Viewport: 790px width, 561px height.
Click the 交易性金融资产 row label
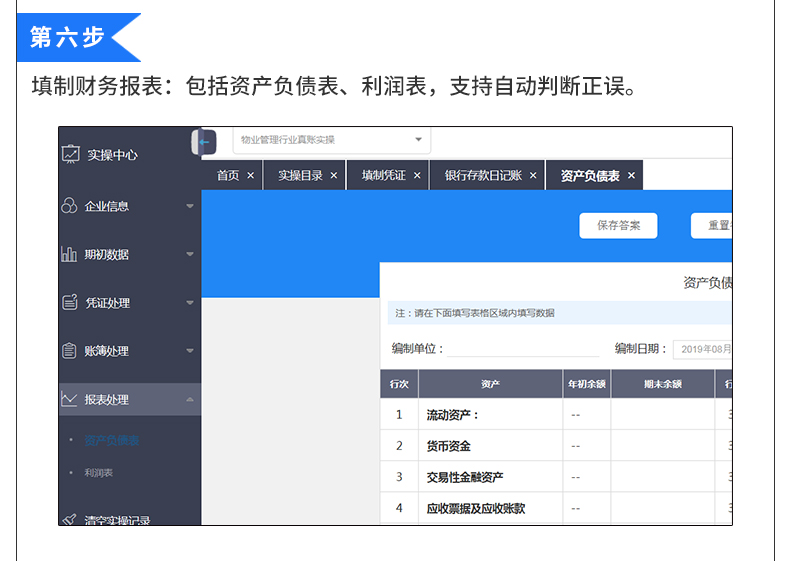pos(465,477)
